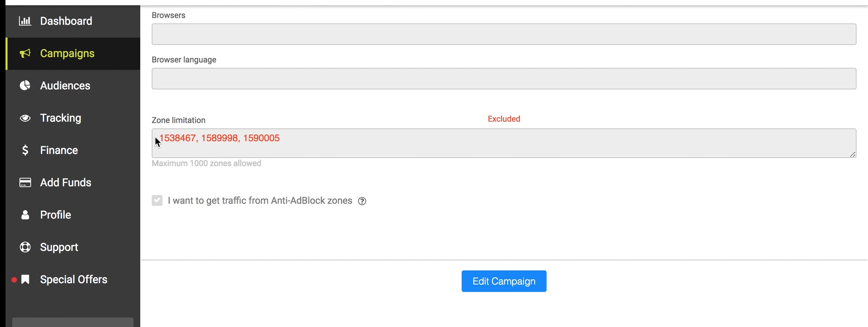Screen dimensions: 868x327
Task: Click the Zone limitation textarea resize handle
Action: [853, 154]
